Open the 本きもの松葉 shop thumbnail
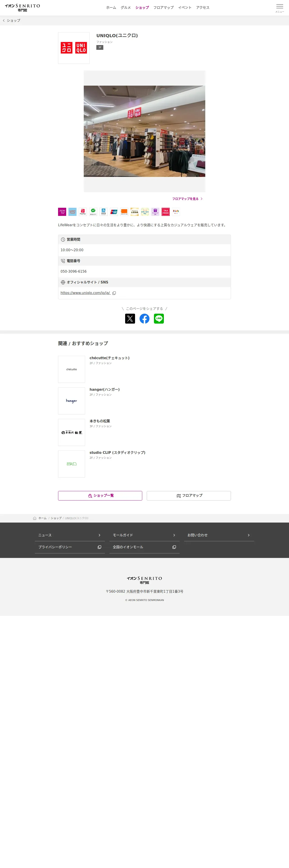This screenshot has height=868, width=289. (x=72, y=432)
